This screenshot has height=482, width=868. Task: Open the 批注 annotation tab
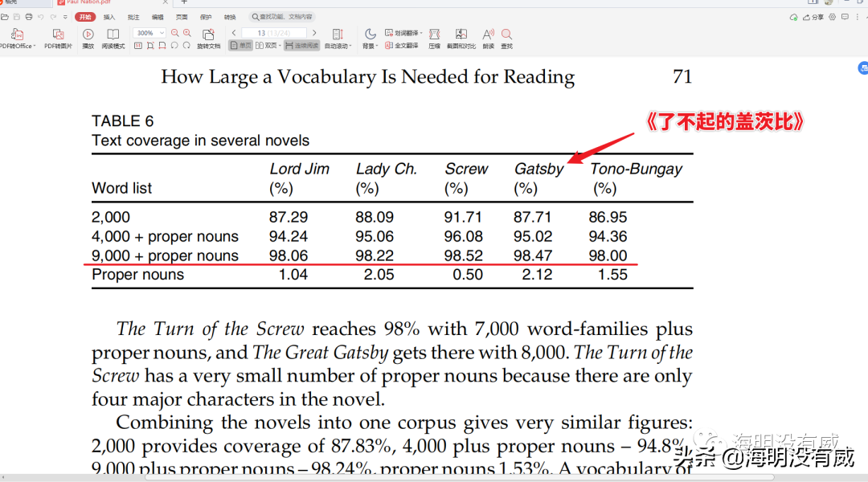(133, 17)
